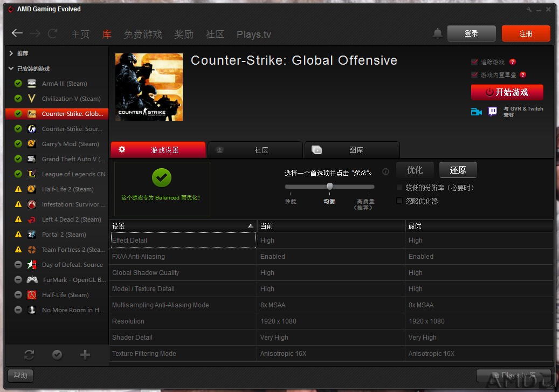Open the 库 tab

pos(107,35)
